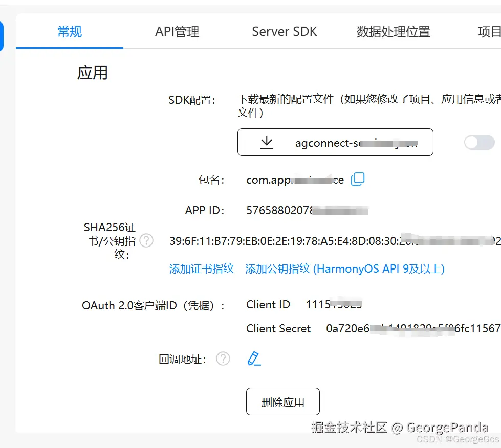
Task: Open the help icon next to 回调地址
Action: pos(223,359)
